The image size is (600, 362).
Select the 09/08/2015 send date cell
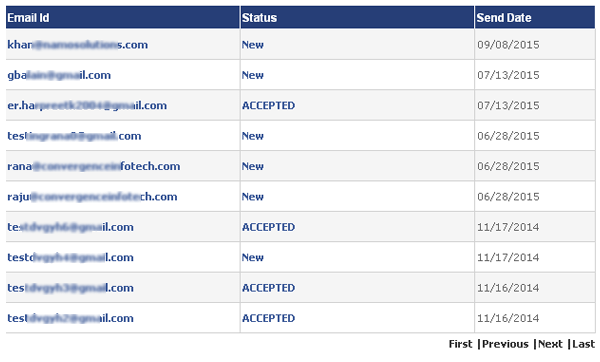pyautogui.click(x=508, y=45)
